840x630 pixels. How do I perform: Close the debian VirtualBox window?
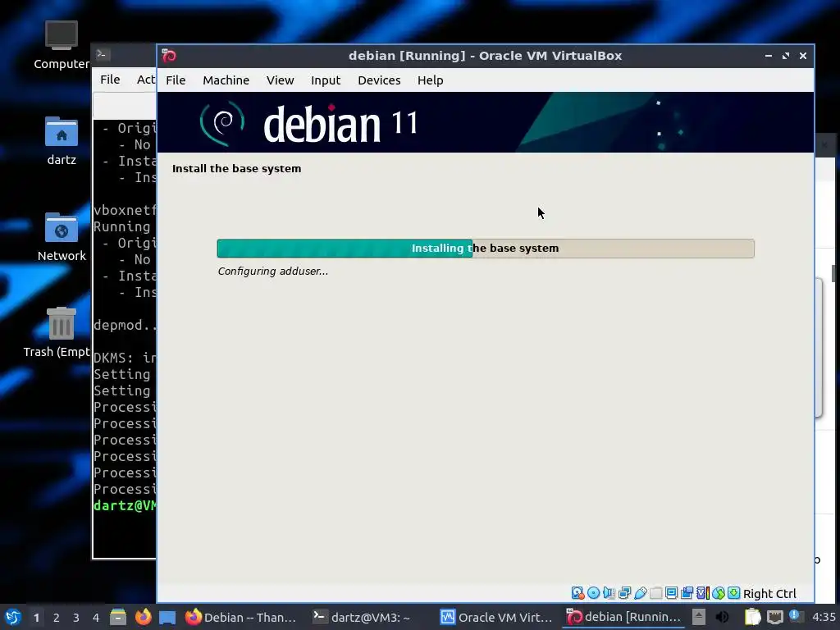pos(802,56)
